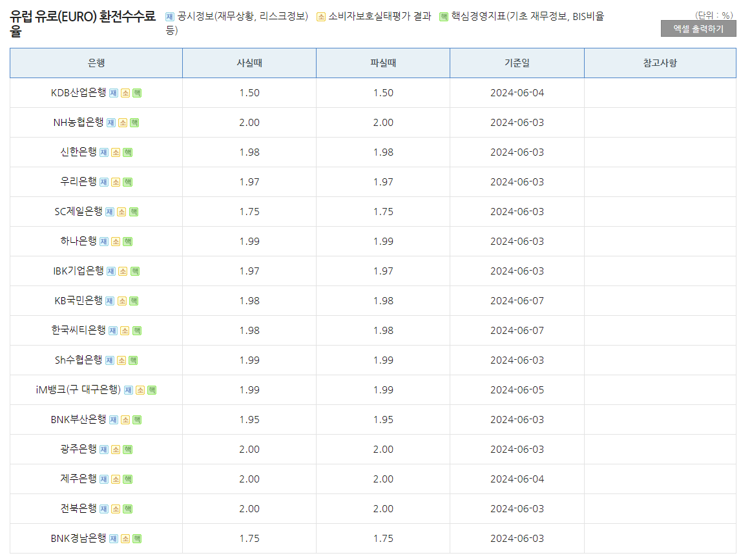
Task: Click the 기준일 column header
Action: pos(516,63)
